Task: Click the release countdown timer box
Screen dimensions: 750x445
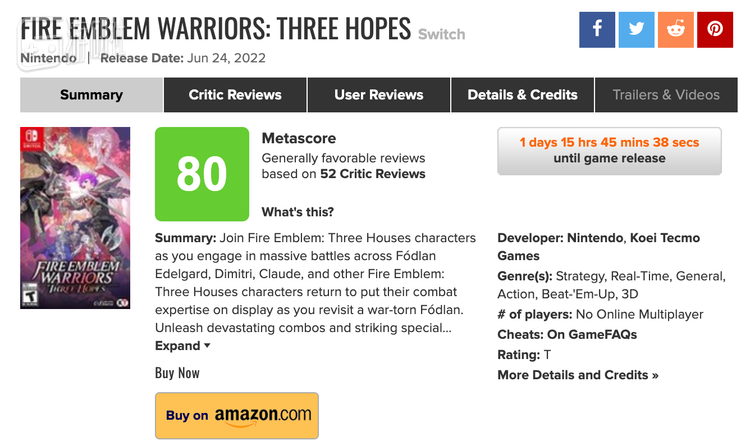Action: [609, 150]
